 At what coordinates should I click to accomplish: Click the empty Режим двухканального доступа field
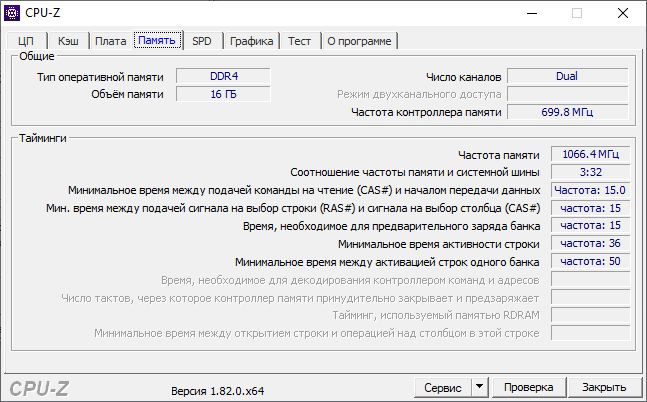tap(567, 94)
